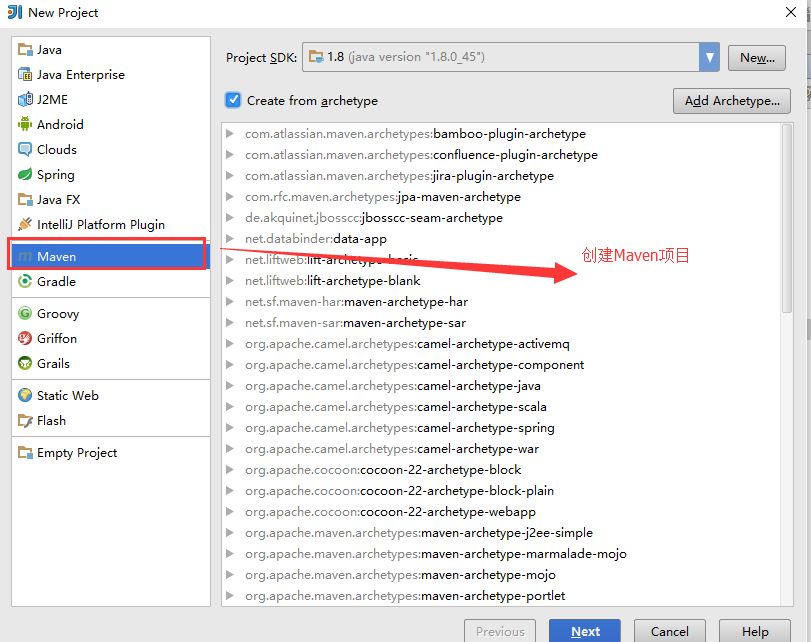Click Add Archetype... button

coord(732,100)
